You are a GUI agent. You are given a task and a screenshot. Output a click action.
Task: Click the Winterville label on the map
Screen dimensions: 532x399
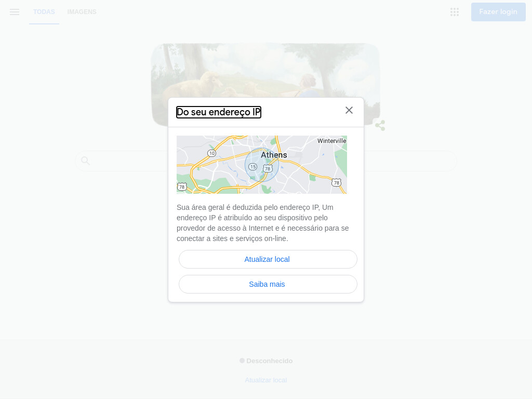pyautogui.click(x=331, y=141)
